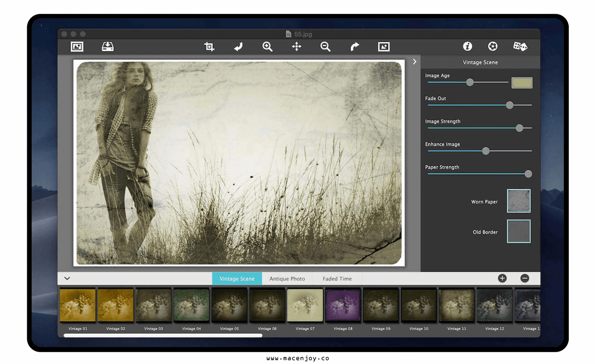This screenshot has height=364, width=595.
Task: Apply the Vintage 07 preset
Action: pyautogui.click(x=305, y=306)
